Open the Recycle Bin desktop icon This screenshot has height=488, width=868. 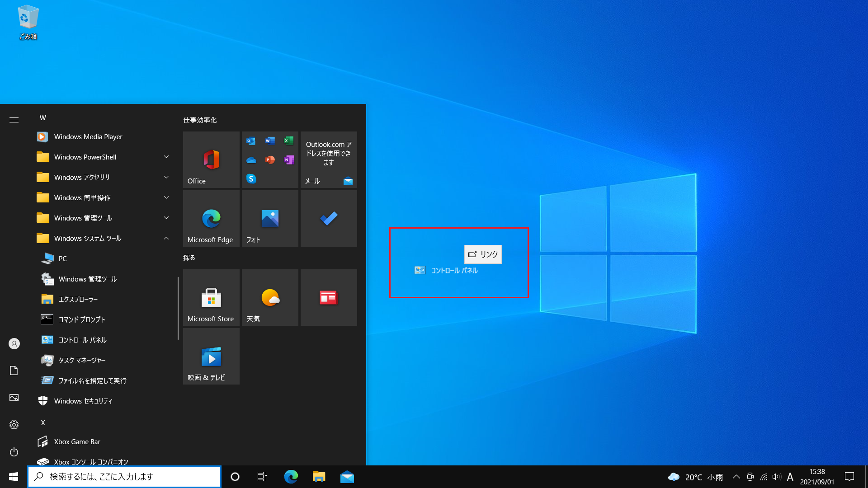(28, 22)
